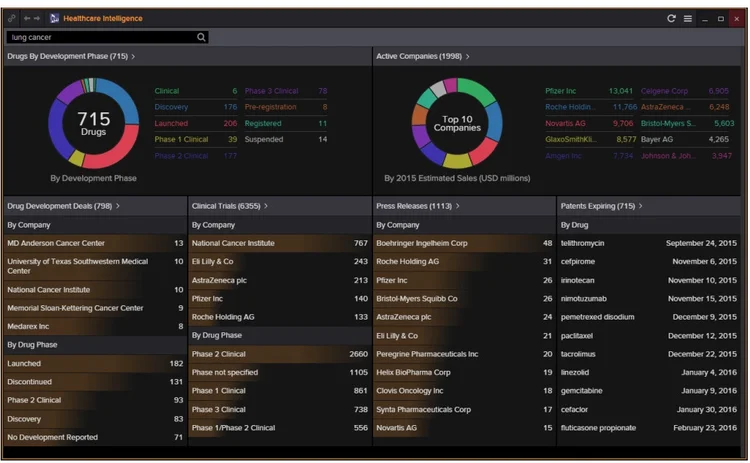This screenshot has width=750, height=463.
Task: Click nimotuzumab patent row
Action: click(649, 298)
